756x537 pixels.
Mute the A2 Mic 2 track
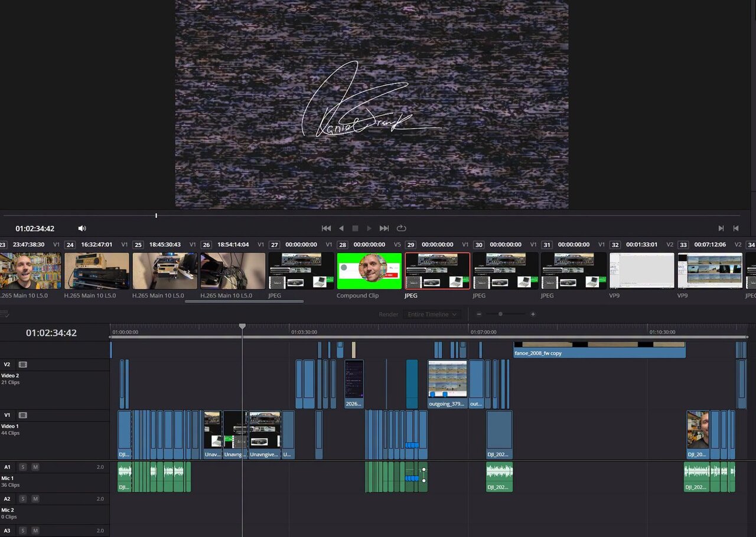(x=35, y=499)
